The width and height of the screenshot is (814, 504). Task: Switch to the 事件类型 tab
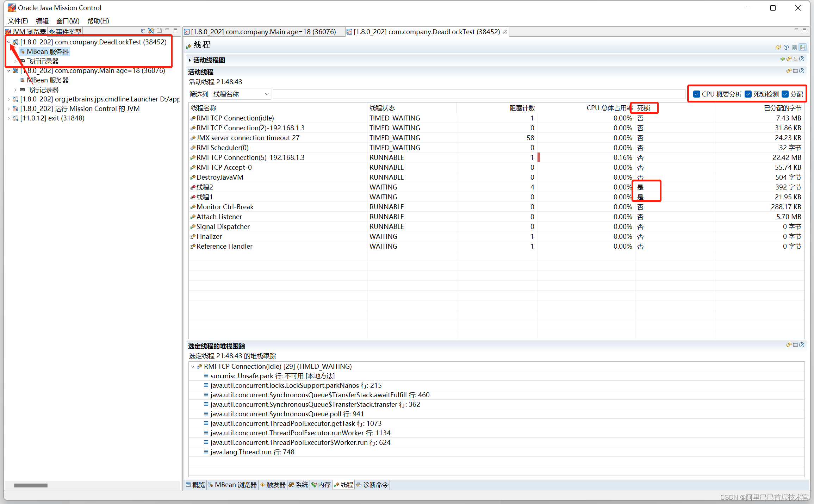coord(66,32)
